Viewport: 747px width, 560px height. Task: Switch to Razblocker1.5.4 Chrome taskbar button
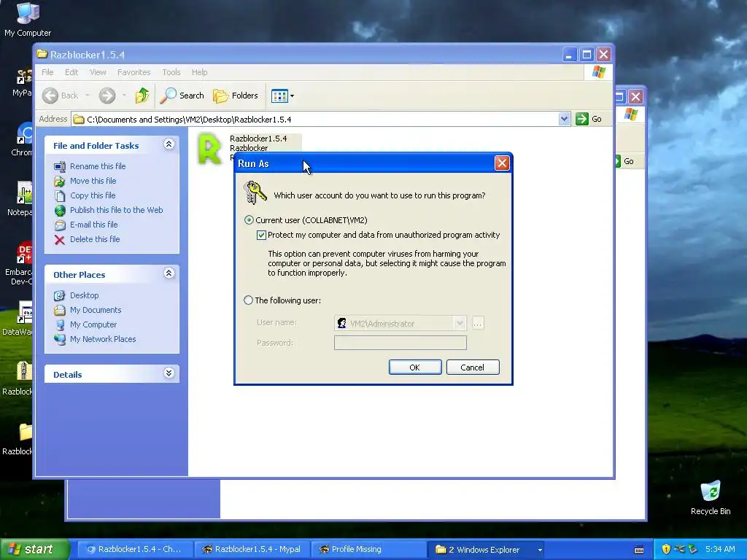point(134,550)
